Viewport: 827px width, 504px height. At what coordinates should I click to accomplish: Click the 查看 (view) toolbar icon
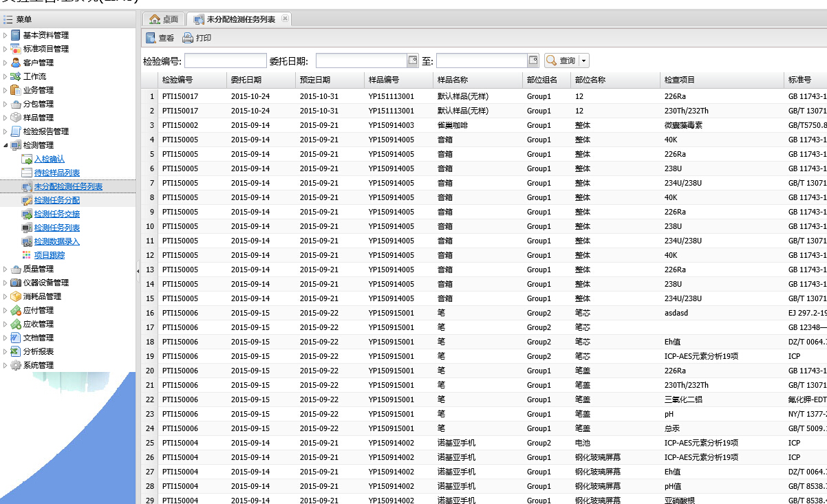point(151,39)
